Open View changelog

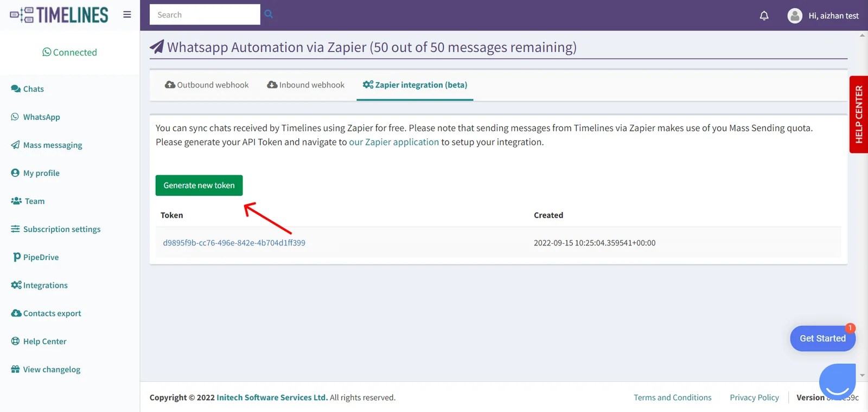[x=46, y=370]
